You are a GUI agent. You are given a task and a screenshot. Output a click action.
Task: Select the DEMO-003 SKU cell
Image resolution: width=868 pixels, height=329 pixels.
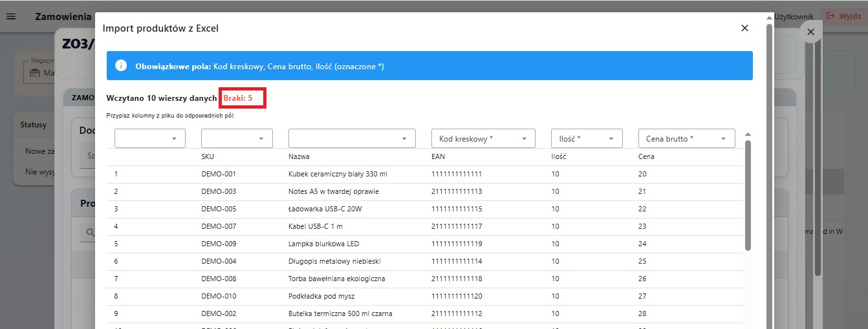click(219, 191)
